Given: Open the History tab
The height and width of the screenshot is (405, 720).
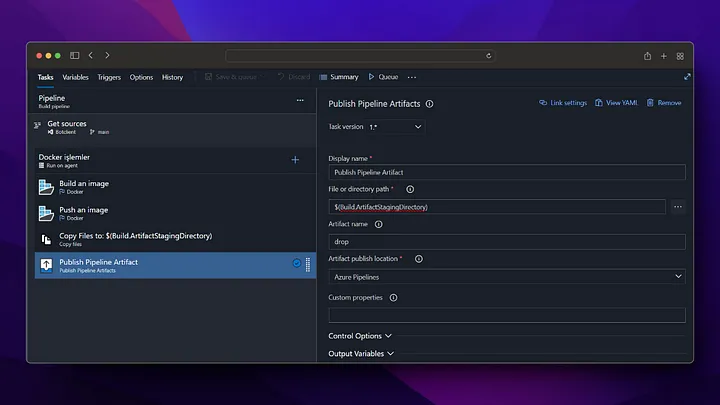Looking at the screenshot, I should point(172,77).
